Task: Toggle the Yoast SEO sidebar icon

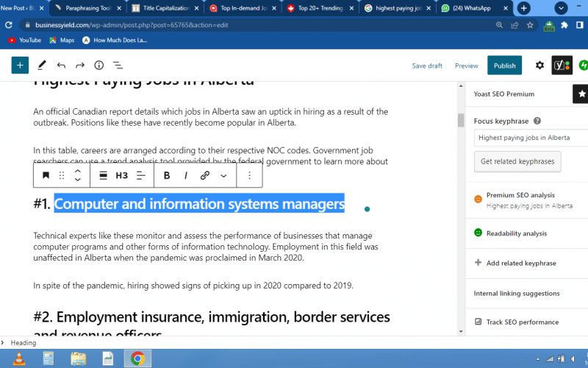Action: [562, 65]
